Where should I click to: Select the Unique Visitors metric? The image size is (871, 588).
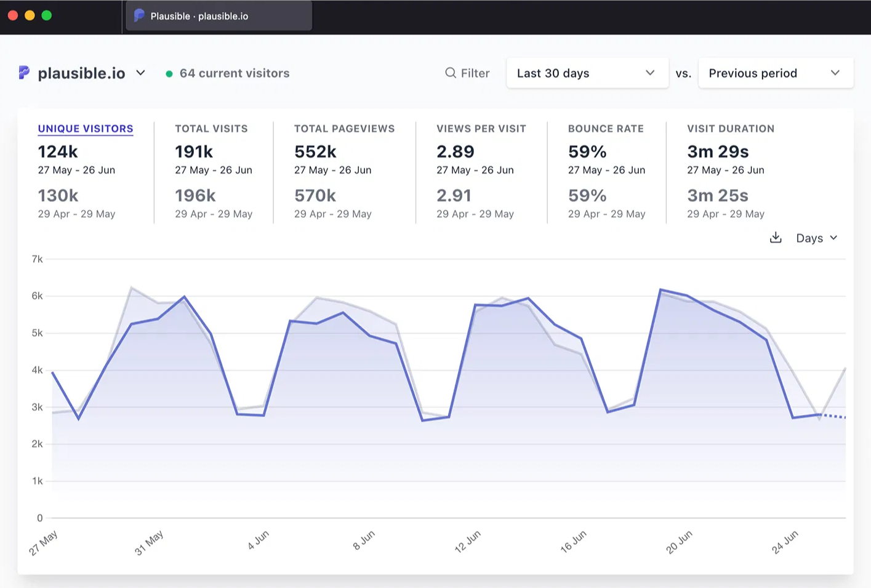coord(86,129)
